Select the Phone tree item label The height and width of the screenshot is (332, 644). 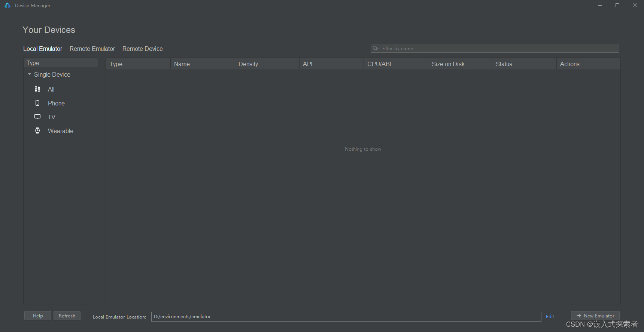tap(56, 103)
